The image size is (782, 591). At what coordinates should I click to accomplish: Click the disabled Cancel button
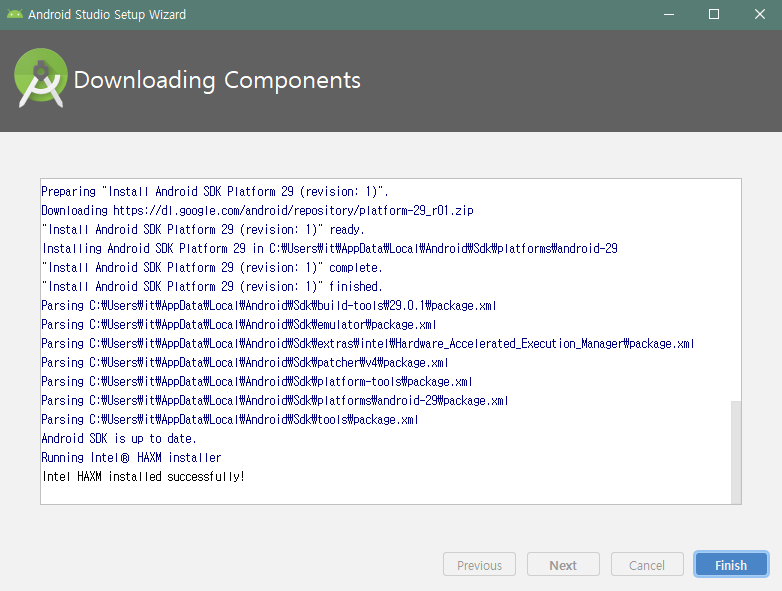pyautogui.click(x=647, y=565)
